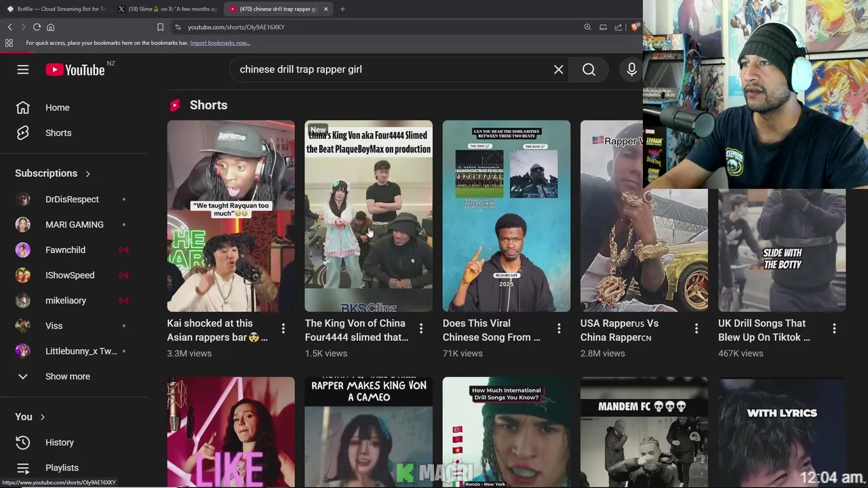Open site settings icon in address bar

pos(178,27)
